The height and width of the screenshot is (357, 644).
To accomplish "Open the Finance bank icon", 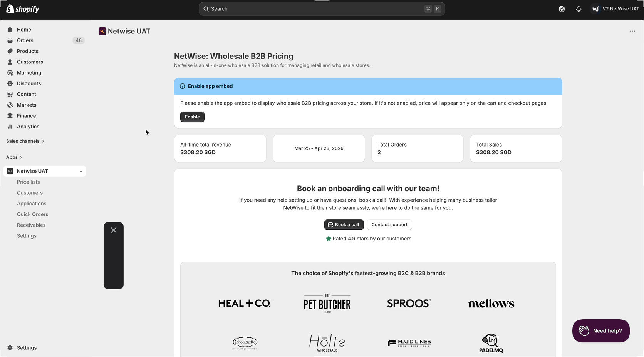I will 10,116.
